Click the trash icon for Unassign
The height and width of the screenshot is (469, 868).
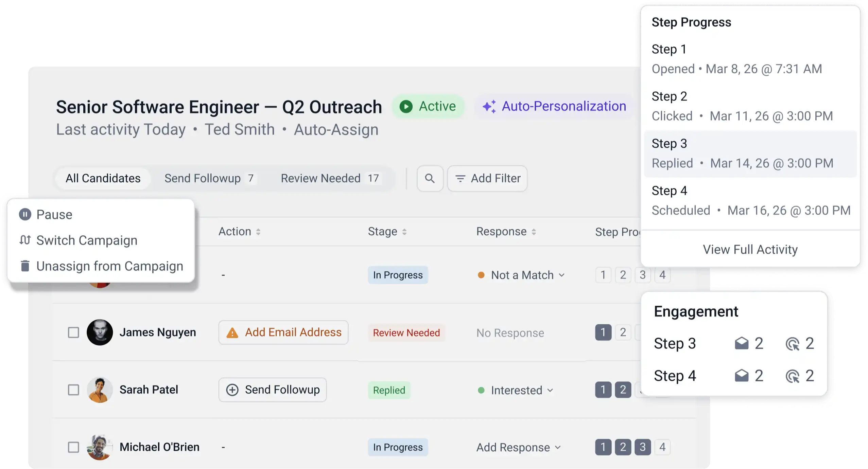(x=25, y=266)
